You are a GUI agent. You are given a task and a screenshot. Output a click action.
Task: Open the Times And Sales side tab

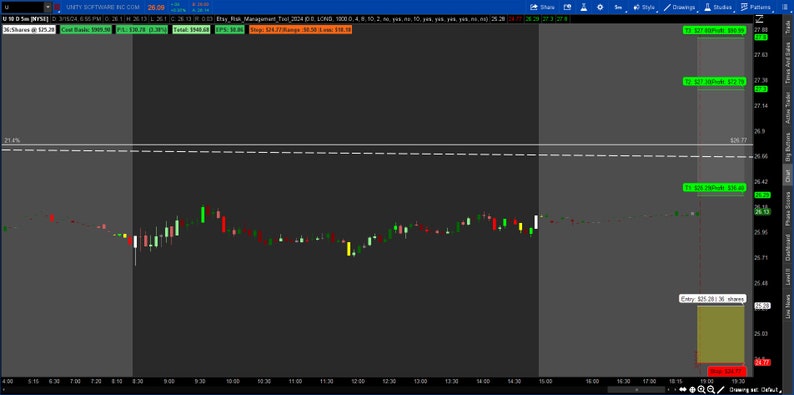pos(787,63)
